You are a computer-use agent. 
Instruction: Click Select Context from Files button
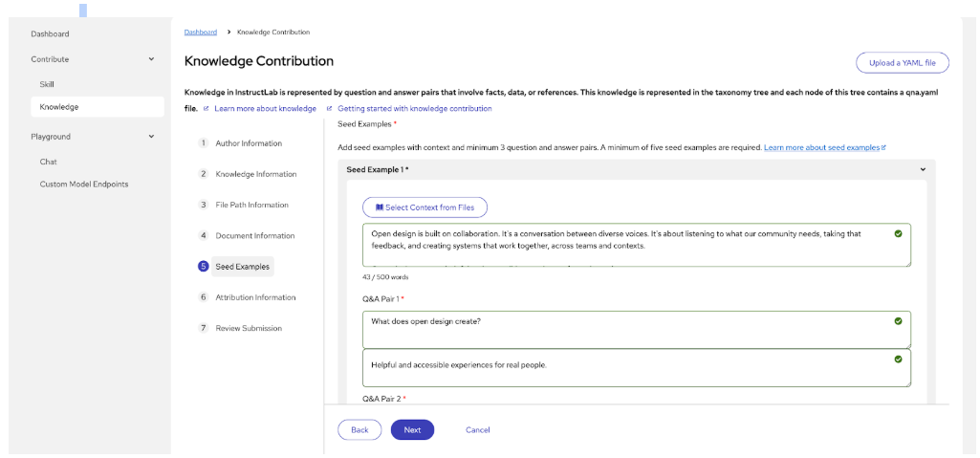pyautogui.click(x=425, y=207)
